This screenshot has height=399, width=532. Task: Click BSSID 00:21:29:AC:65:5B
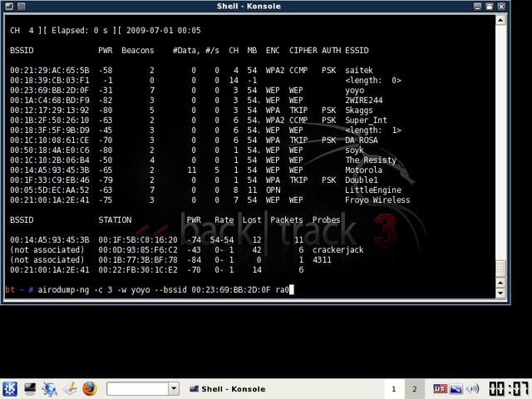click(x=50, y=70)
